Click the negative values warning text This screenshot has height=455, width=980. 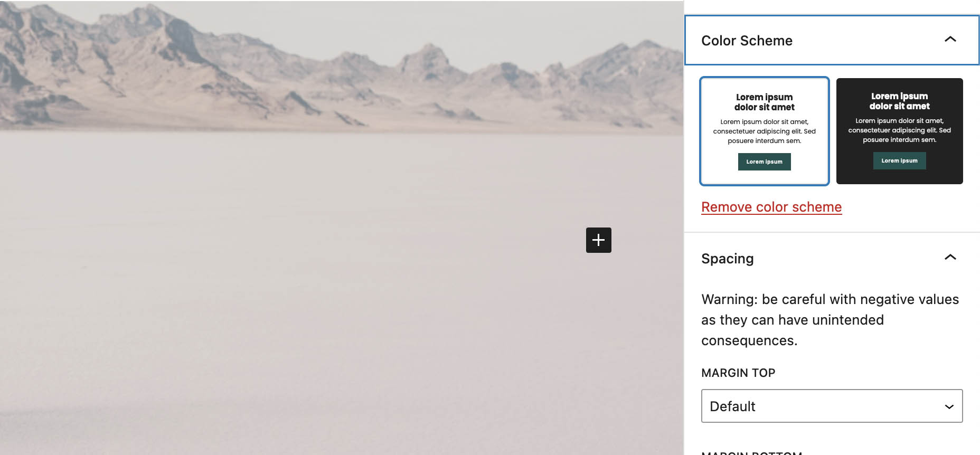[x=830, y=320]
